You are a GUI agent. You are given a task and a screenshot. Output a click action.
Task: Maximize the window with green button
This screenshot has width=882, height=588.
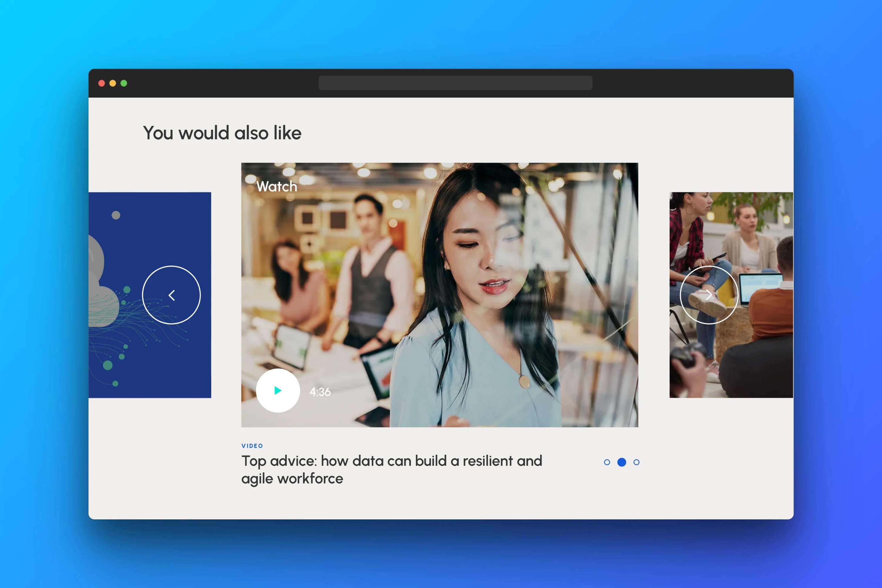point(124,83)
